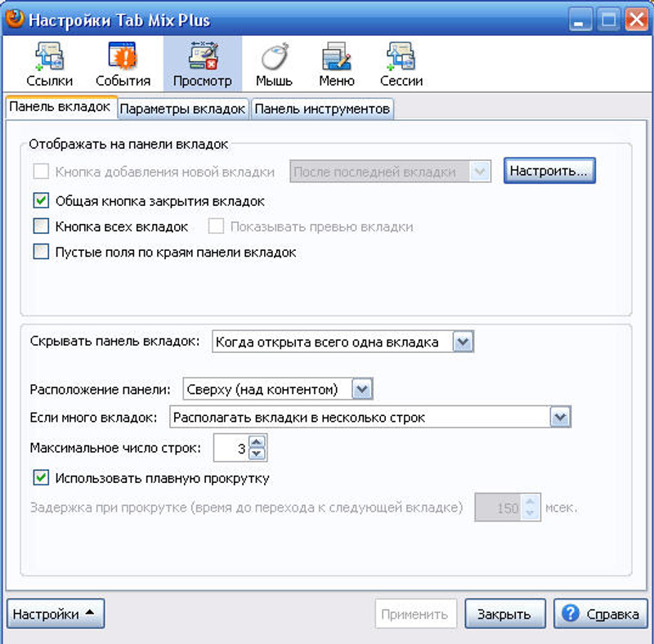Open Расположение панели dropdown

click(278, 389)
